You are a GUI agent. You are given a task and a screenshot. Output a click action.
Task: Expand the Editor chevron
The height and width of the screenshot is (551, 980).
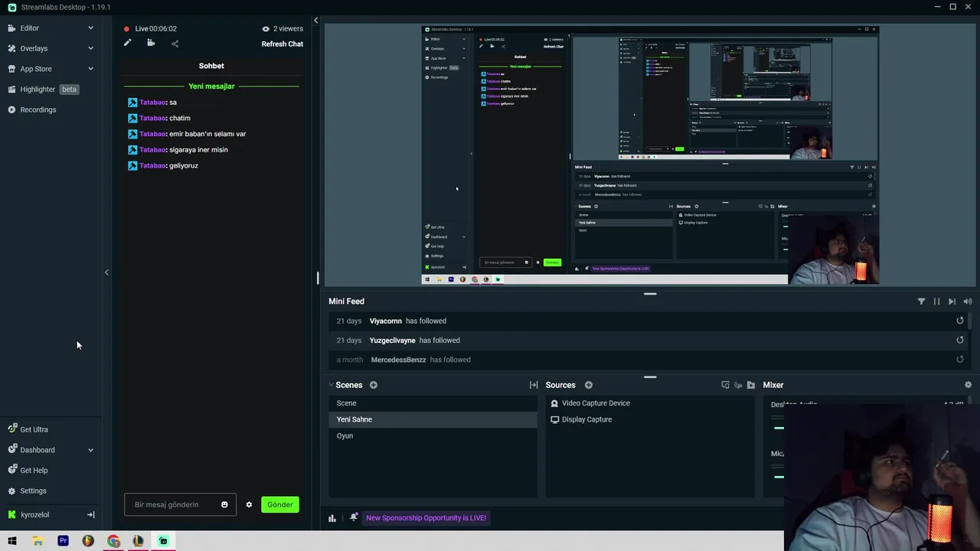[90, 28]
